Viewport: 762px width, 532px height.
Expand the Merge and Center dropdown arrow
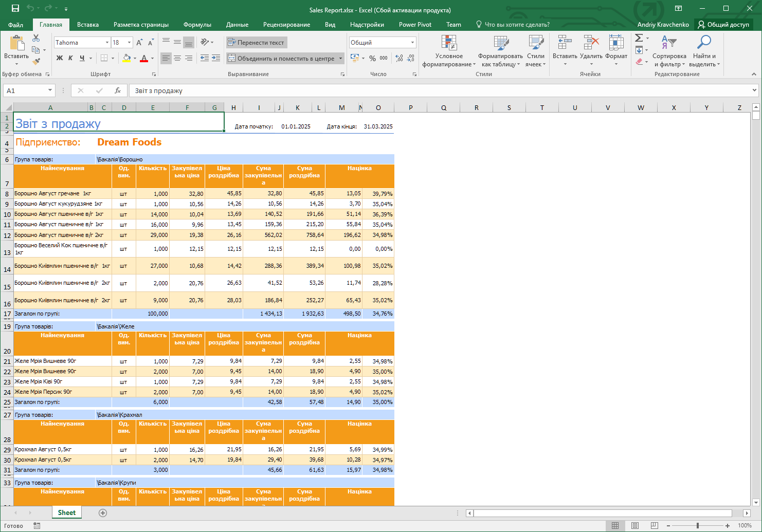pyautogui.click(x=340, y=58)
